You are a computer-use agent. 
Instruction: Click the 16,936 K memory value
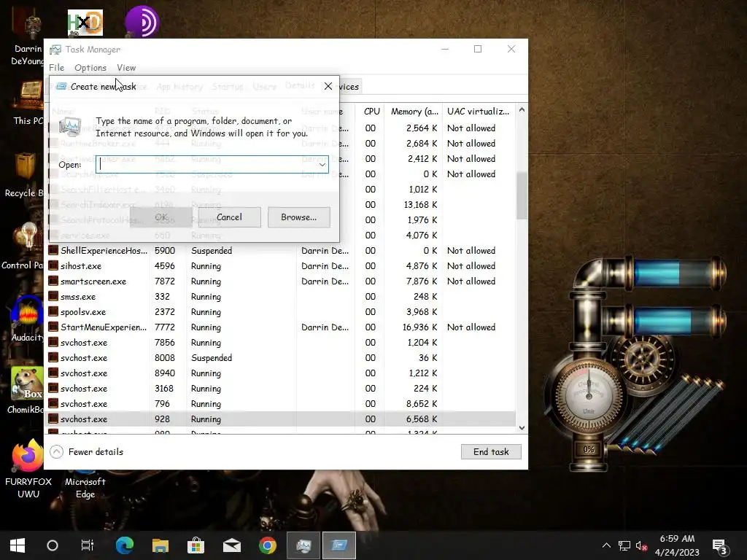(419, 327)
